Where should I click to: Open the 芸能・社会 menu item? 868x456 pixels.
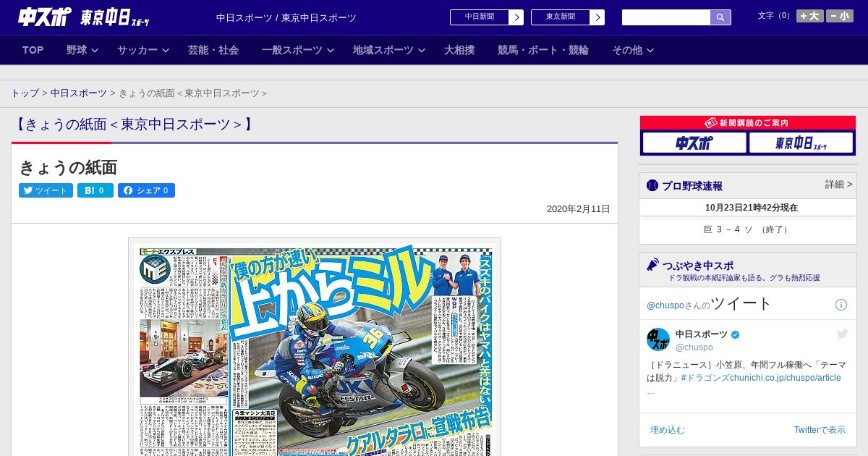tap(213, 50)
